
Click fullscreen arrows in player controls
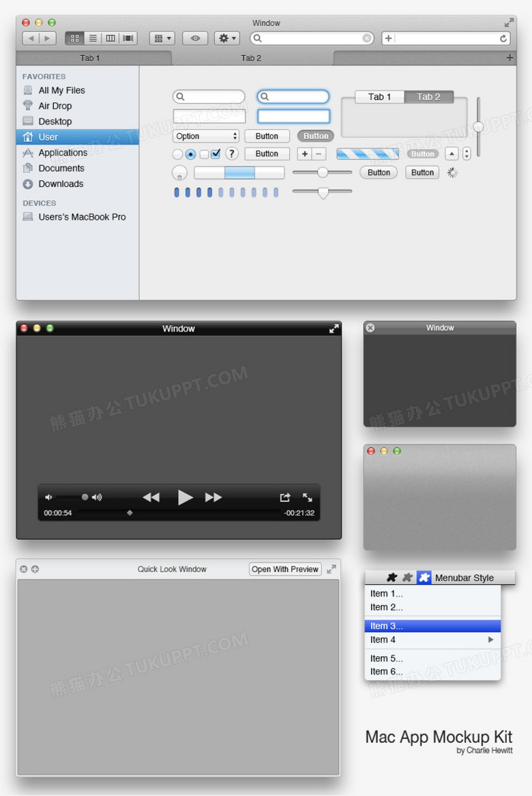click(x=308, y=498)
